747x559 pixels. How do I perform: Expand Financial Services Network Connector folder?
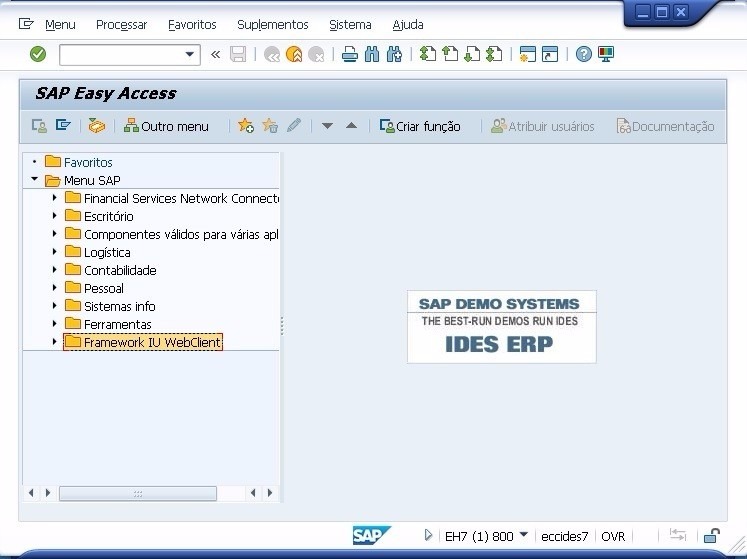pos(54,197)
